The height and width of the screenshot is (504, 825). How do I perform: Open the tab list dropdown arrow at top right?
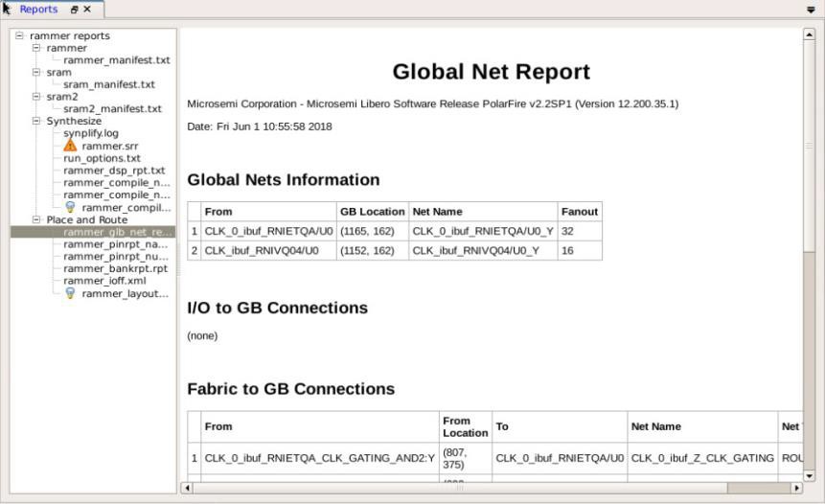coord(812,10)
